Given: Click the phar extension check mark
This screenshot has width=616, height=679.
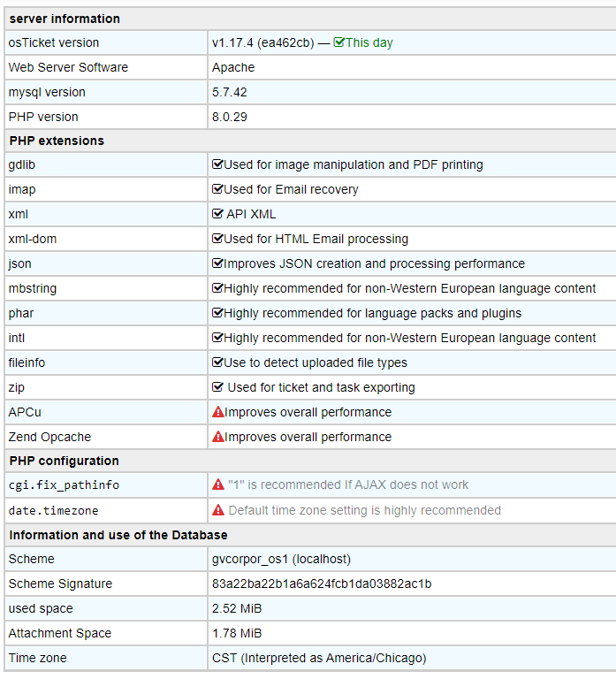Looking at the screenshot, I should coord(217,312).
